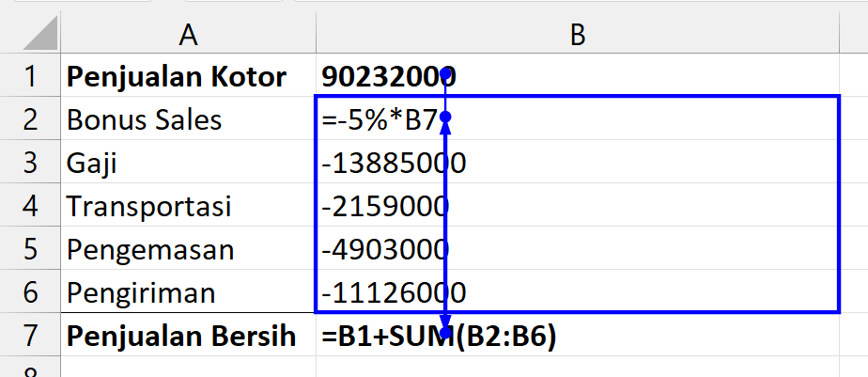The height and width of the screenshot is (377, 868).
Task: Select row 4 header
Action: tap(30, 206)
